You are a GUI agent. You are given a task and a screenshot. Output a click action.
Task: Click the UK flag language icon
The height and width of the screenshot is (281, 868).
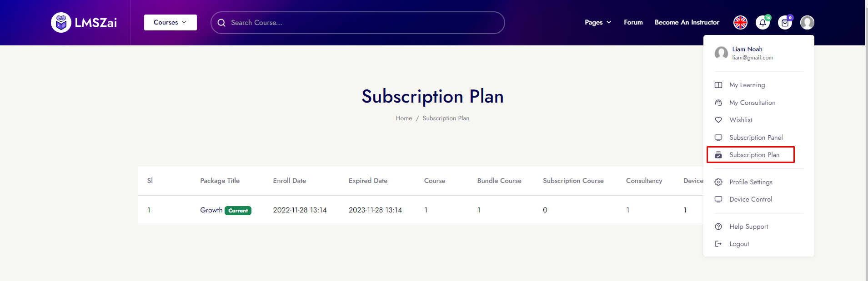[740, 23]
